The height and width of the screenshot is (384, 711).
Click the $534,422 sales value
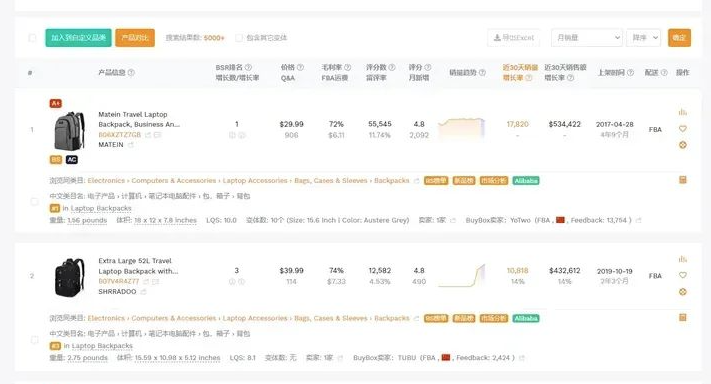click(x=565, y=124)
